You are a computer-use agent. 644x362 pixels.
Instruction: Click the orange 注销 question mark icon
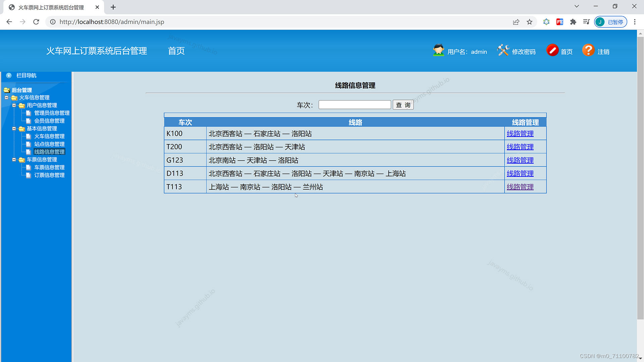click(x=589, y=50)
